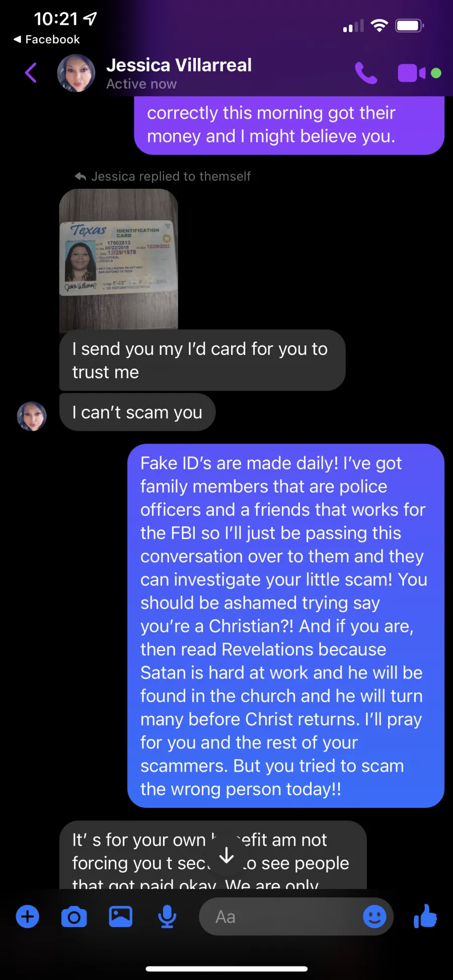The height and width of the screenshot is (980, 453).
Task: Select the 'I can't scam you' message
Action: [x=137, y=412]
